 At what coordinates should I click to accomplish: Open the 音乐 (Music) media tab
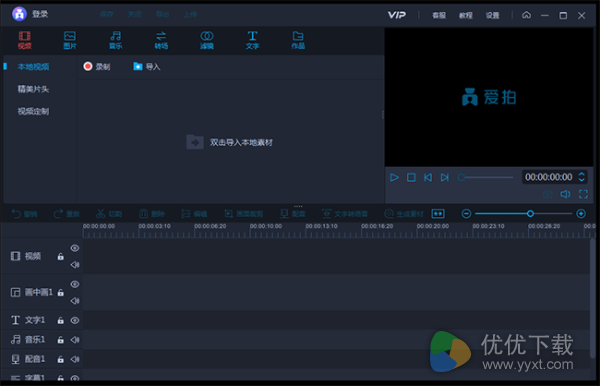coord(116,40)
